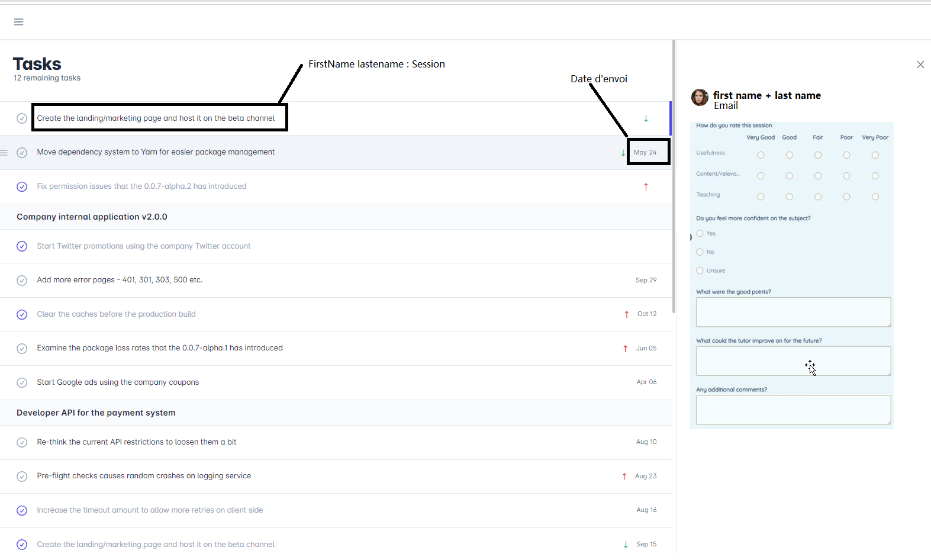The image size is (931, 560).
Task: Select 'Yes' for feeling more confident
Action: point(700,234)
